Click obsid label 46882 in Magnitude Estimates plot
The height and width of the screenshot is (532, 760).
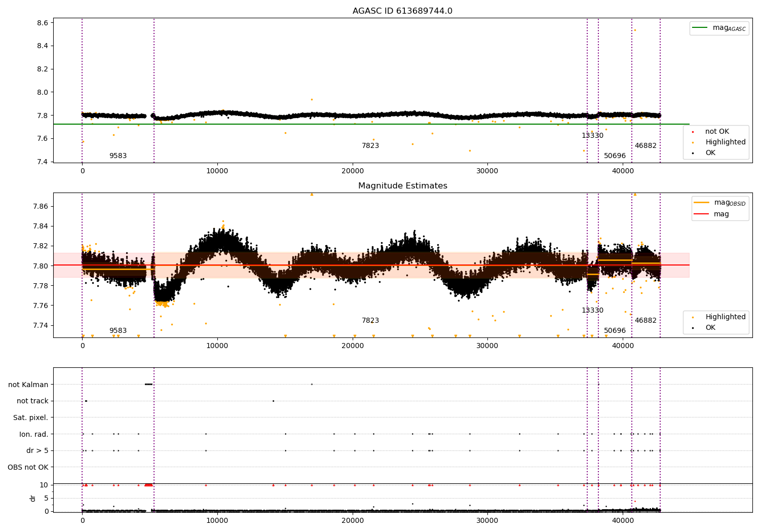[x=645, y=321]
